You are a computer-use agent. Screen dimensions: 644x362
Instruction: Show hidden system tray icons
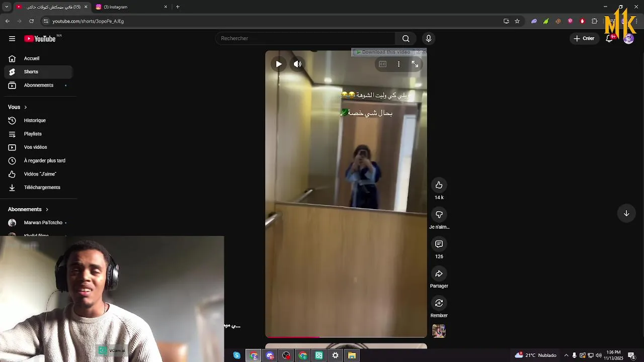tap(566, 355)
